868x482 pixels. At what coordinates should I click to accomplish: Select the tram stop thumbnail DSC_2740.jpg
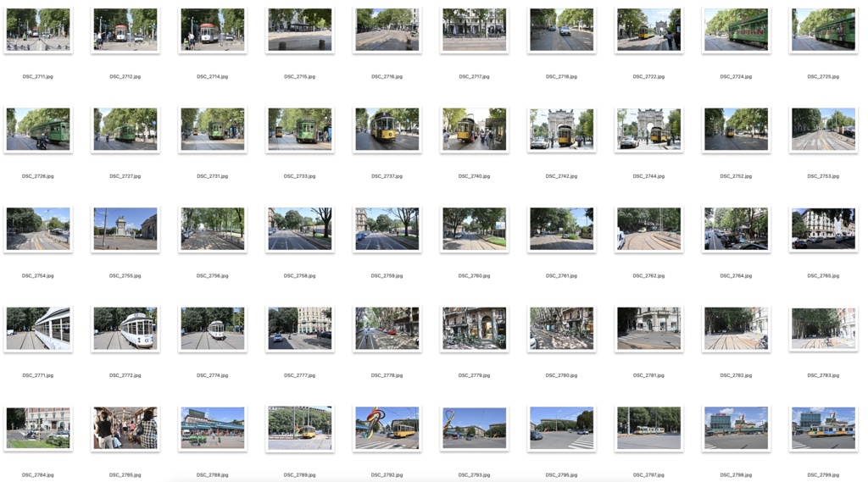(x=474, y=130)
